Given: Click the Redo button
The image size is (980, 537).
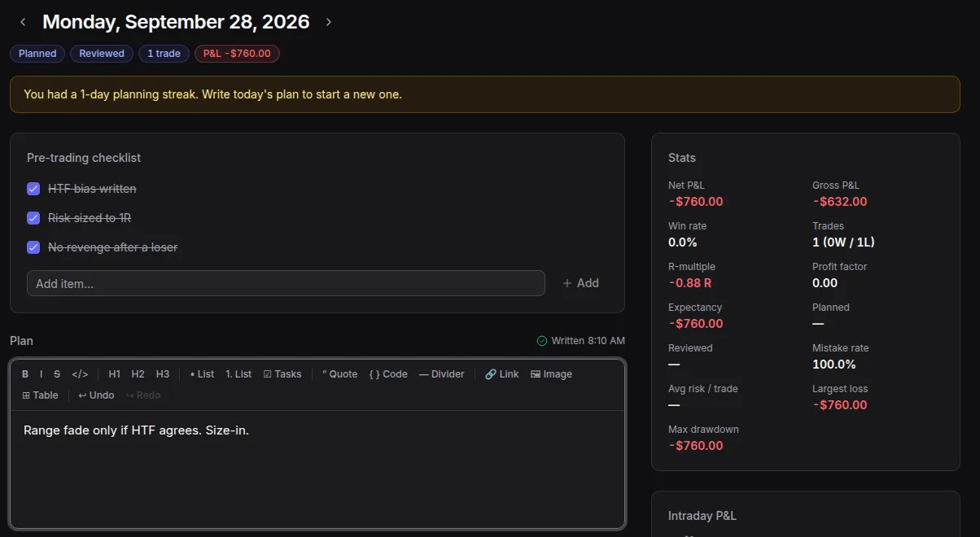Looking at the screenshot, I should [x=143, y=395].
